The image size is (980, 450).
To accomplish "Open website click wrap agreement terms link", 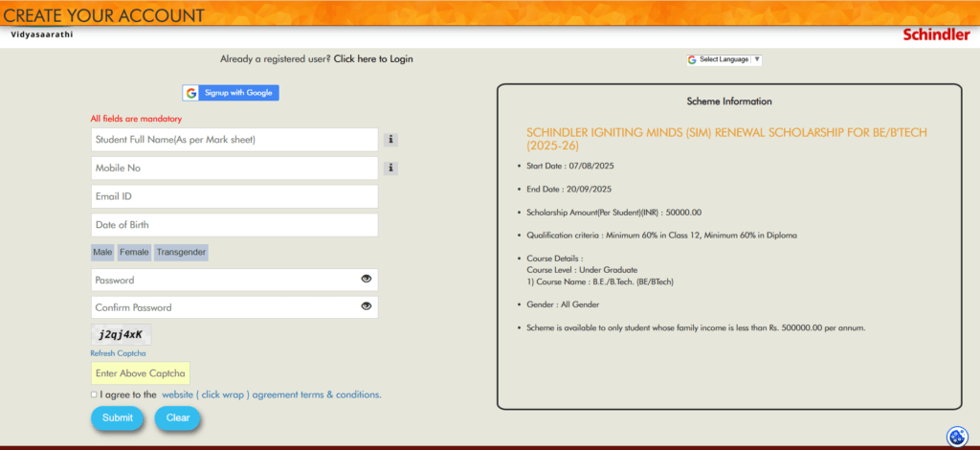I will (271, 395).
